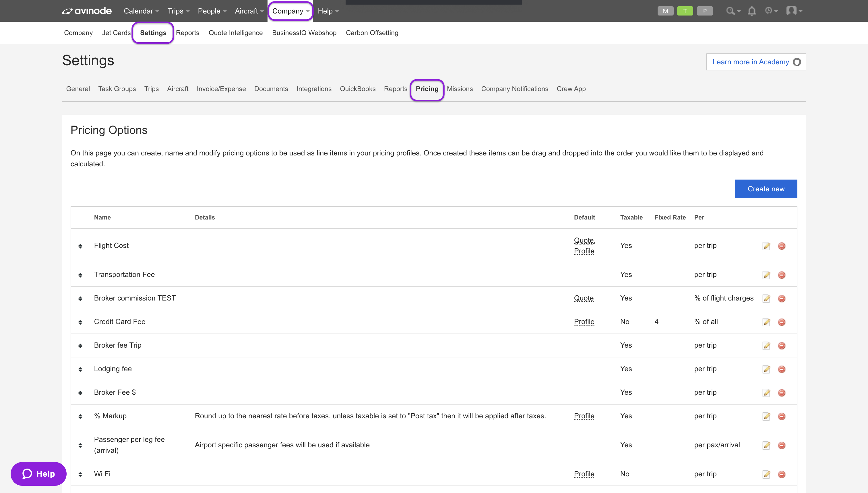Edit the Transportation Fee row
The height and width of the screenshot is (493, 868).
766,275
